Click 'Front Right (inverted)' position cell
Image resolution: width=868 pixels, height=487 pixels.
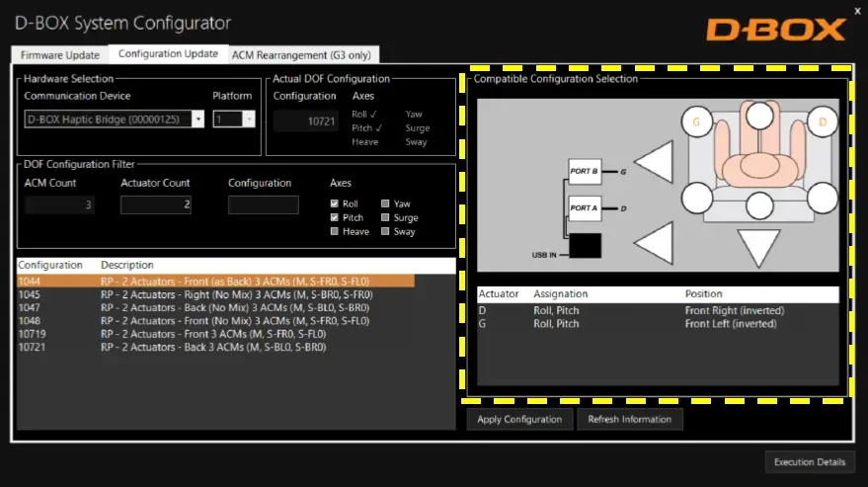click(x=735, y=310)
